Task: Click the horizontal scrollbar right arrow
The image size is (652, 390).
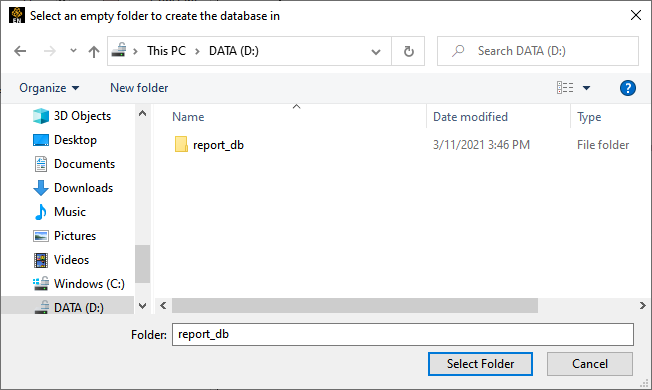Action: 642,306
